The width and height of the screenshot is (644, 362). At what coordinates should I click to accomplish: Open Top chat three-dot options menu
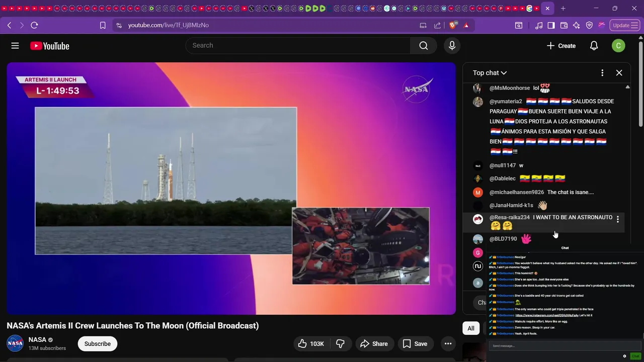point(602,73)
